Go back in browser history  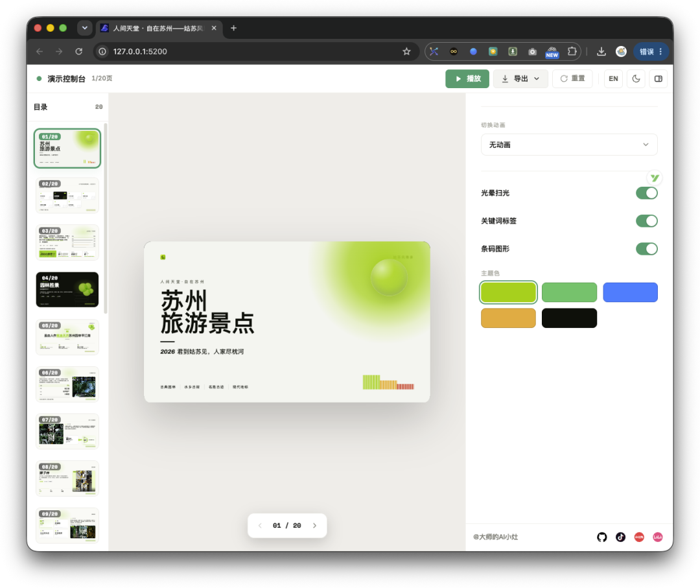pos(40,51)
